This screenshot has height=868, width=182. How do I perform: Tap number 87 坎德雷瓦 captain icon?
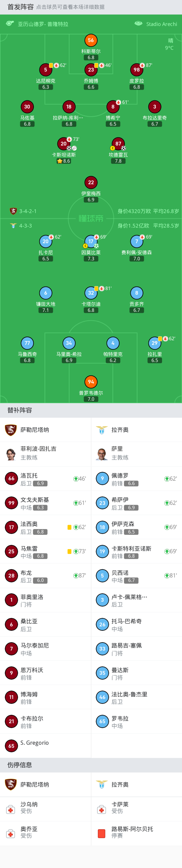coord(112,148)
